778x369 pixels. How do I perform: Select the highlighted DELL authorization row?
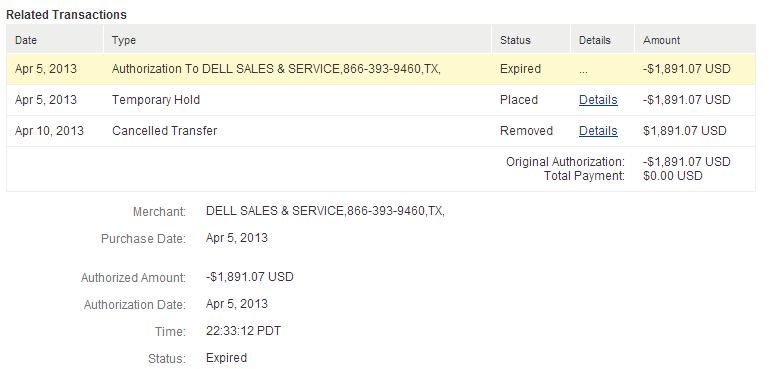coord(381,69)
